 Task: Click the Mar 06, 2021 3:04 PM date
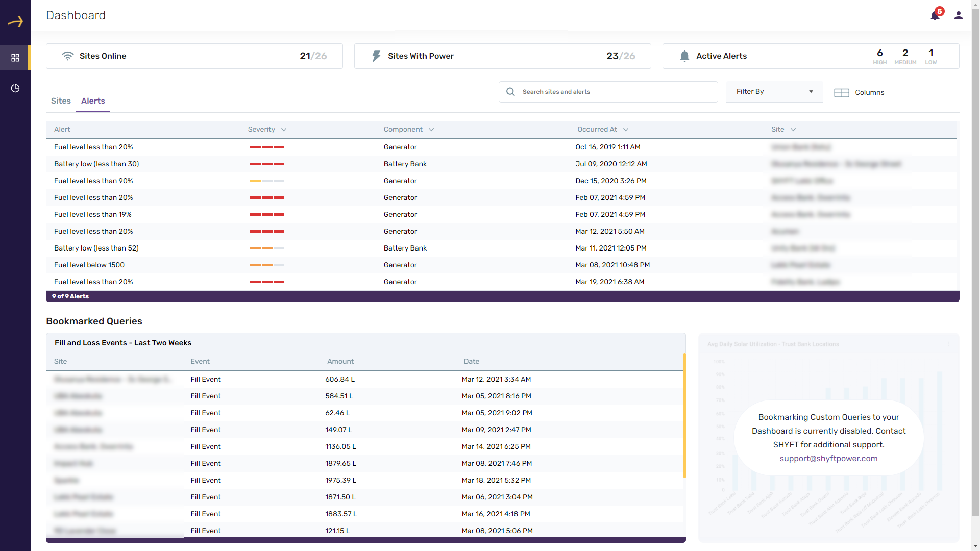[x=497, y=497]
